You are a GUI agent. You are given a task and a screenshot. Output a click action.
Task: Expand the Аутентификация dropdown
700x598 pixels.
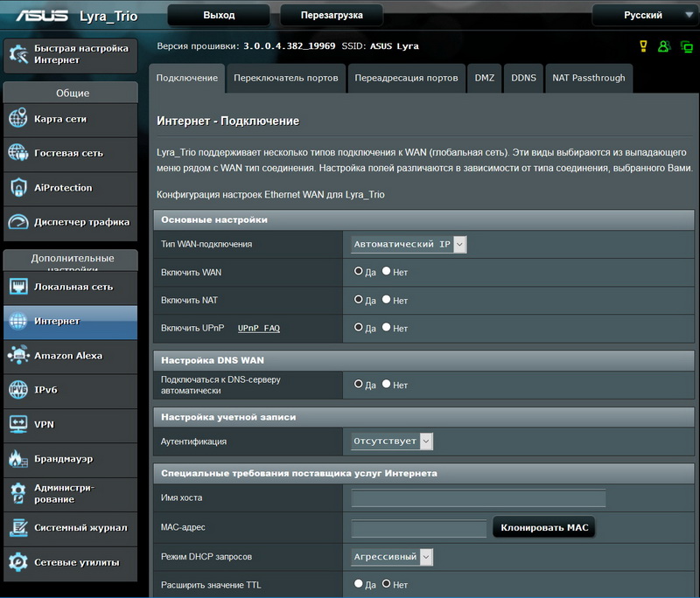pos(392,442)
